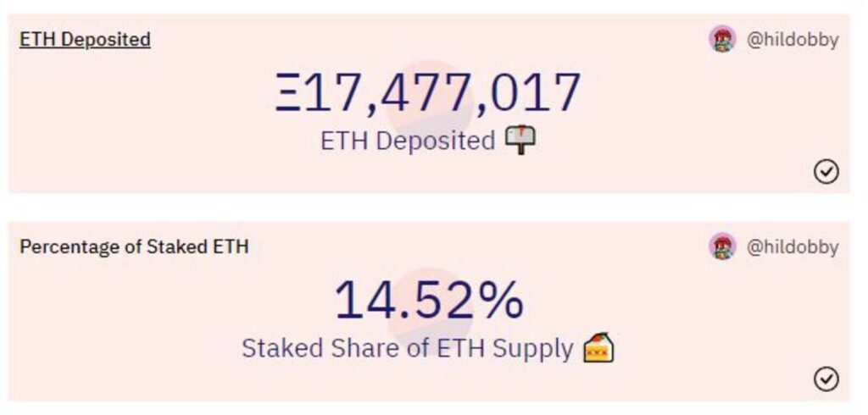
Task: Click the Staked Share of ETH Supply caption
Action: (408, 349)
